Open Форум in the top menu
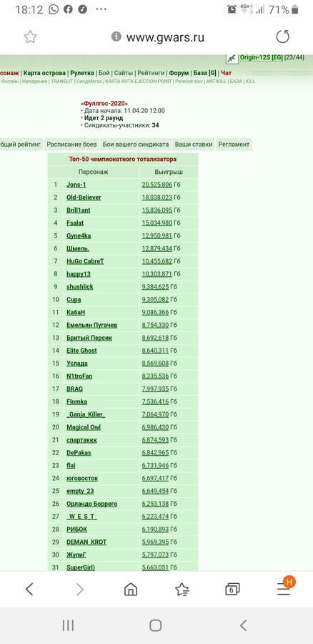This screenshot has height=644, width=313. click(179, 73)
